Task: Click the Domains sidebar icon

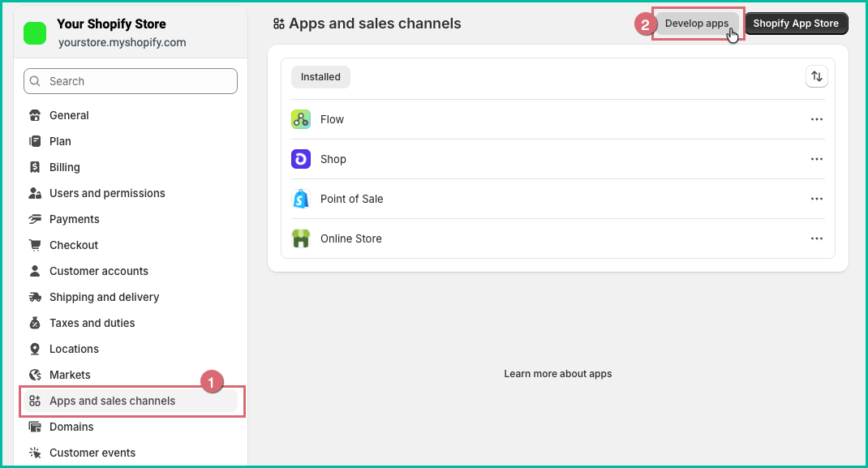Action: (x=35, y=427)
